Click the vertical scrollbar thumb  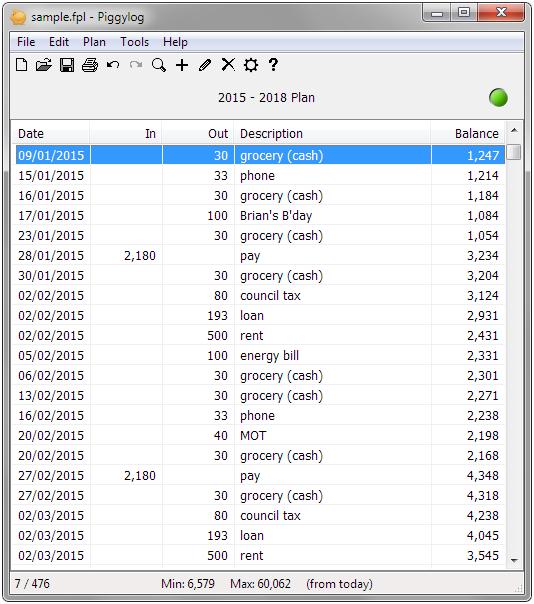514,152
